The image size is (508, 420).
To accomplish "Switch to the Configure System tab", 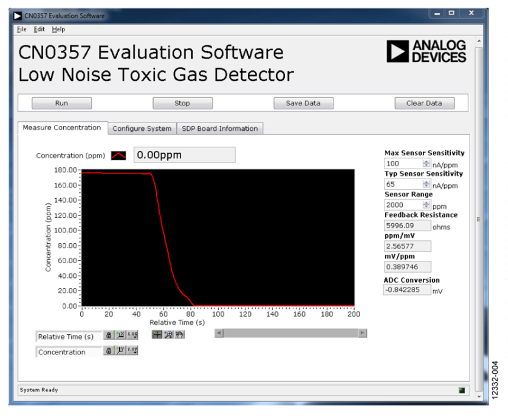I will (142, 128).
